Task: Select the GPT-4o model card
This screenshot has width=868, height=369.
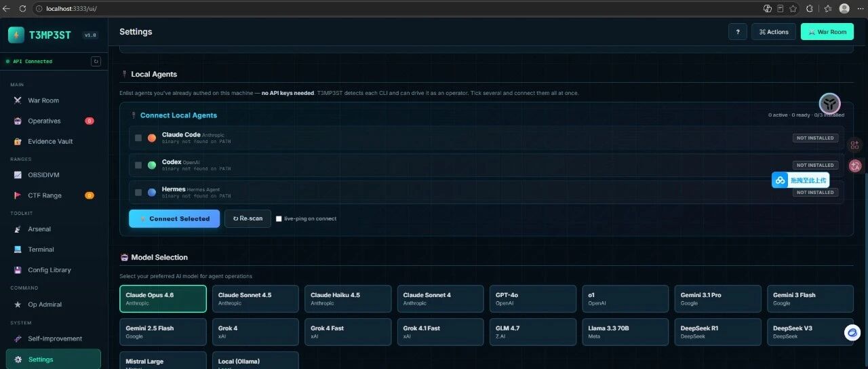Action: click(x=533, y=298)
